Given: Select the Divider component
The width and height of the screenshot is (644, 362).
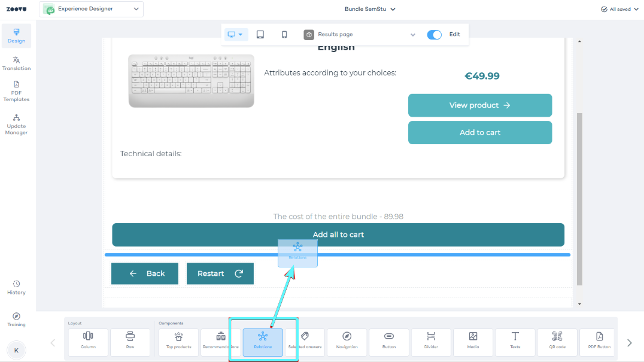Looking at the screenshot, I should [x=431, y=342].
